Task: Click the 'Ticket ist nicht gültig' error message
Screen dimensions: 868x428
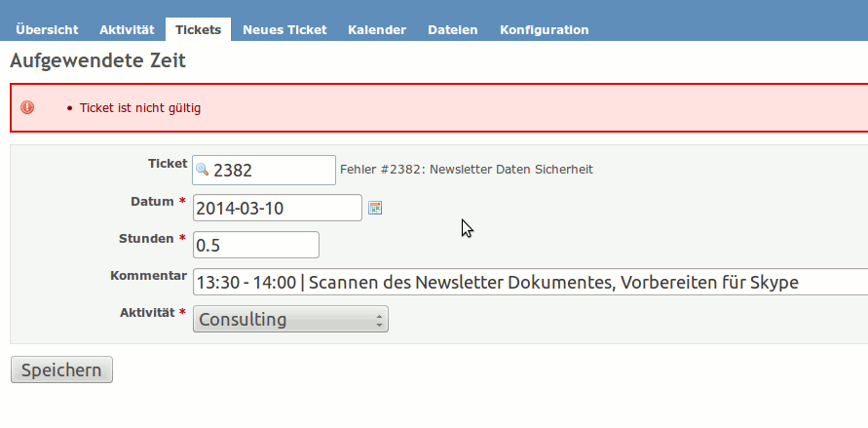Action: [140, 108]
